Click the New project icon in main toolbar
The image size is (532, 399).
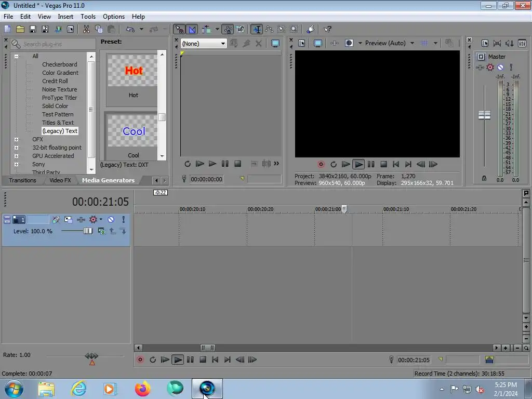[7, 29]
